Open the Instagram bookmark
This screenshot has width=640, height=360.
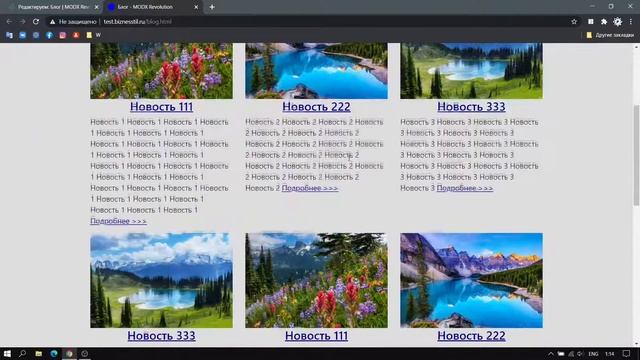(62, 36)
